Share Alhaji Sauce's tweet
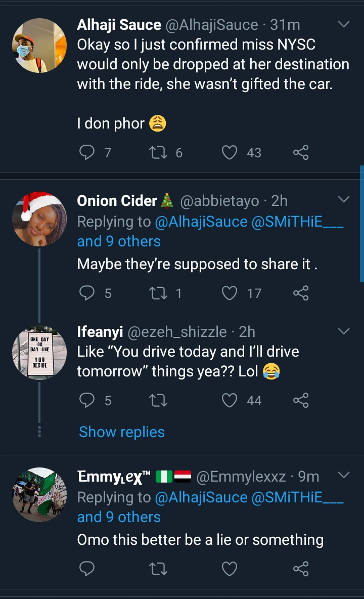Viewport: 364px width, 599px height. click(301, 152)
